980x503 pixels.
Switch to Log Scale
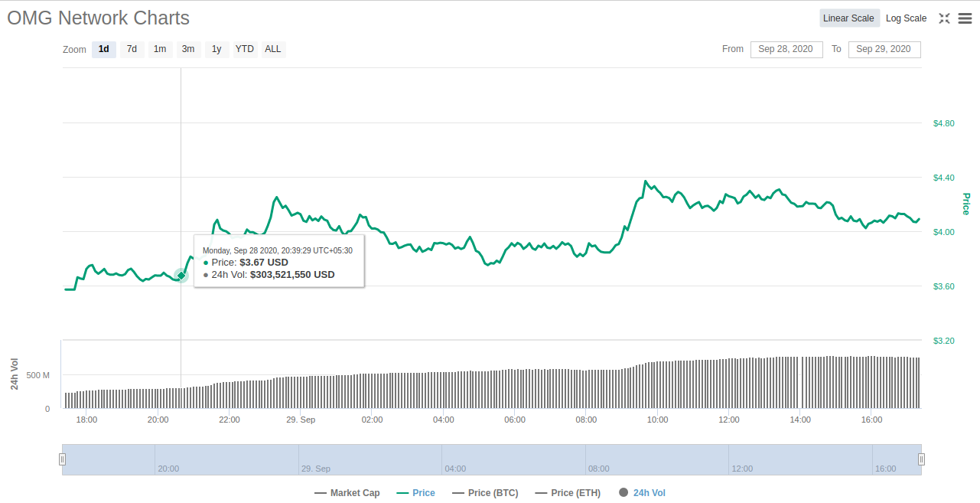pyautogui.click(x=906, y=18)
